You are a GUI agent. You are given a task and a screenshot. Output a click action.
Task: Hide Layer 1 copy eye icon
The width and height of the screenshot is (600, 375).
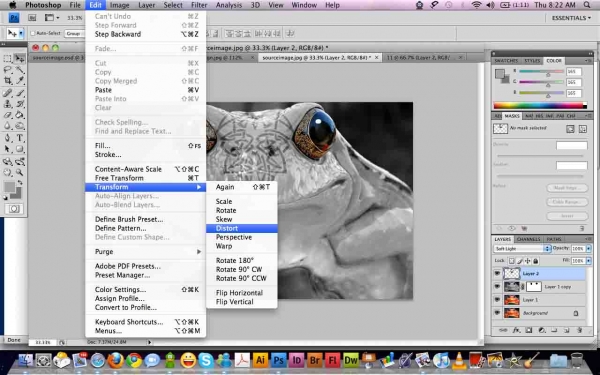tap(497, 286)
